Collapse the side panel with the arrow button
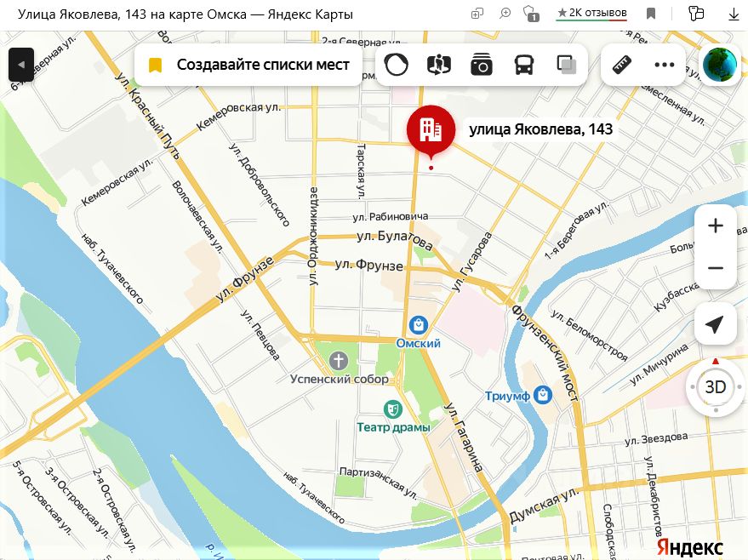Image resolution: width=748 pixels, height=560 pixels. point(21,65)
